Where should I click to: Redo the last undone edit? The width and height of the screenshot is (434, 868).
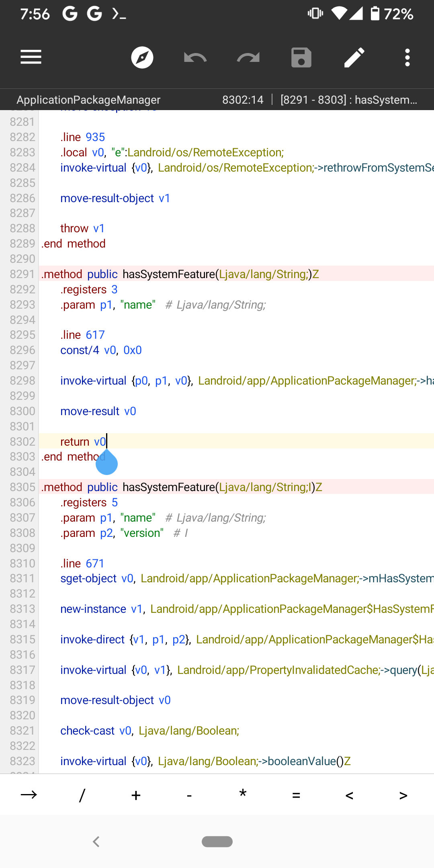pyautogui.click(x=248, y=57)
